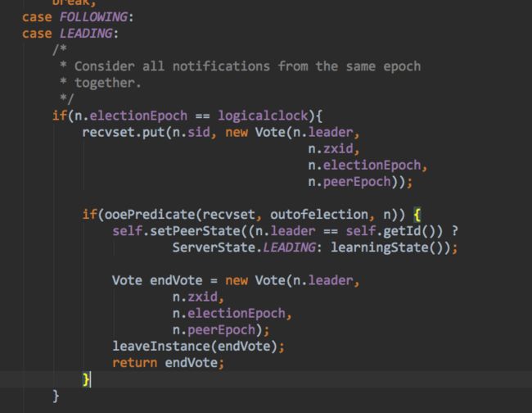
Task: Click the '==' operator before logicalclock
Action: pyautogui.click(x=202, y=116)
